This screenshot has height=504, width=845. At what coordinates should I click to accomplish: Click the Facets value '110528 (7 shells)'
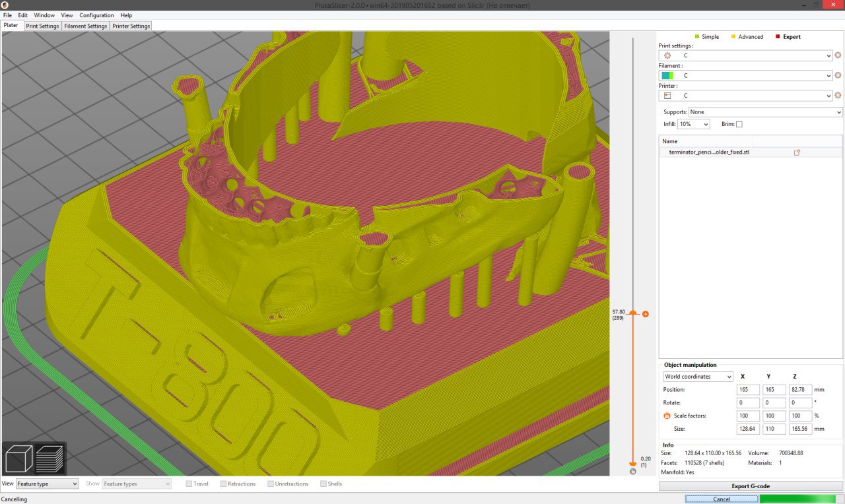coord(704,463)
